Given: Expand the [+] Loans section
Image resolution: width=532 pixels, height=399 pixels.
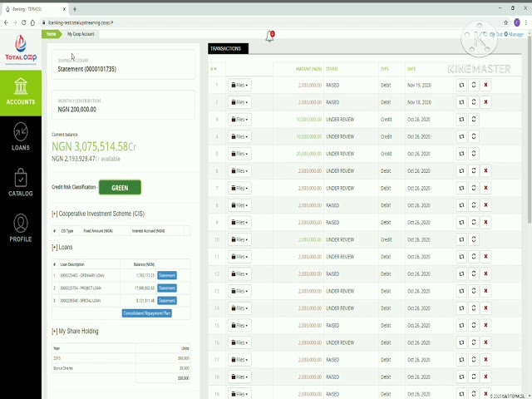Looking at the screenshot, I should pyautogui.click(x=62, y=247).
